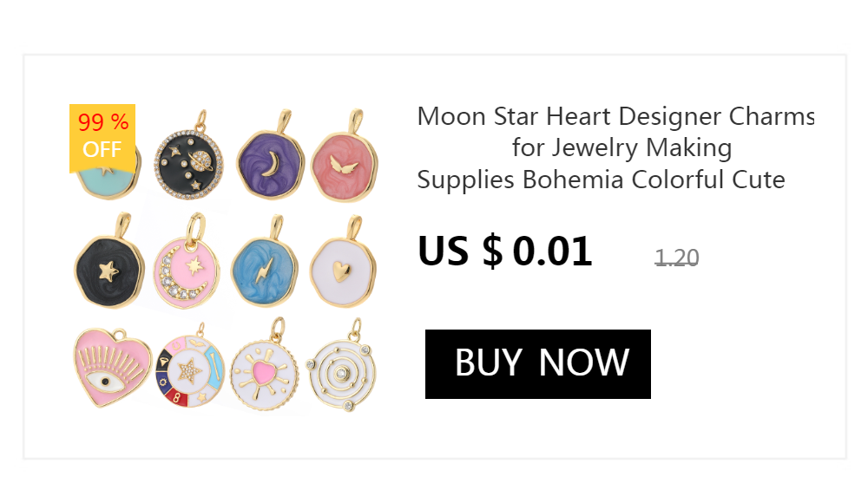This screenshot has width=868, height=503.
Task: Select the purple crescent moon charm
Action: [268, 164]
